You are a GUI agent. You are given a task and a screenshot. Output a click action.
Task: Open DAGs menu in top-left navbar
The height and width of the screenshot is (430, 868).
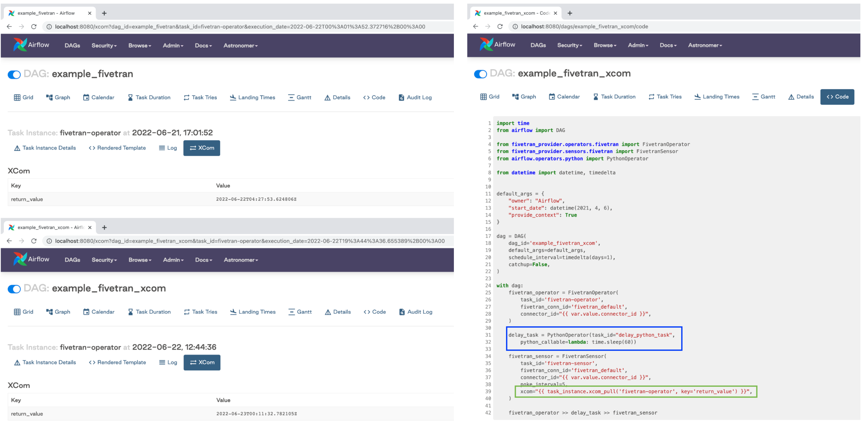pyautogui.click(x=72, y=45)
